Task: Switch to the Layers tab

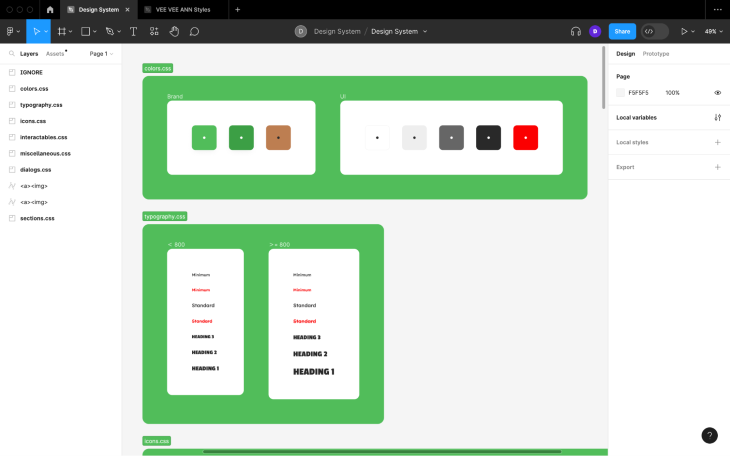Action: coord(29,54)
